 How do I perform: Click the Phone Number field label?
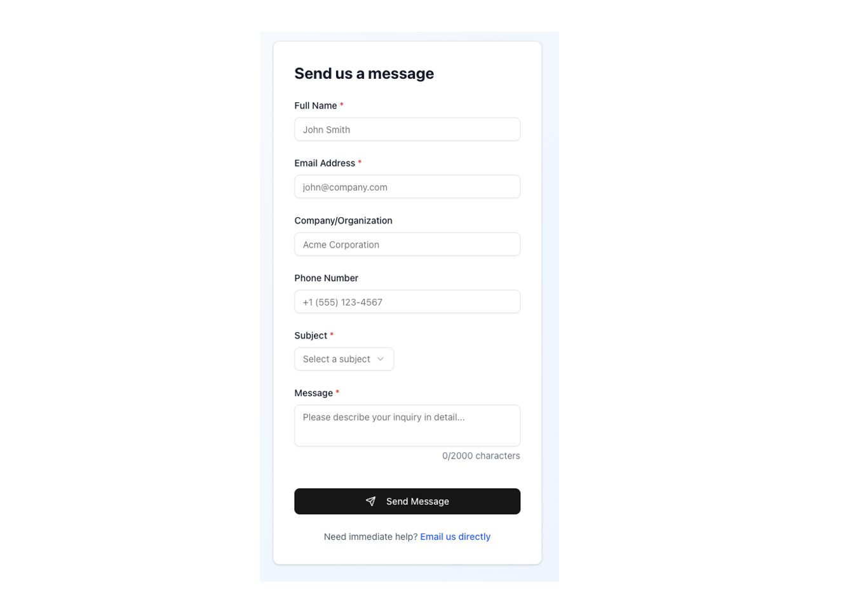[326, 278]
